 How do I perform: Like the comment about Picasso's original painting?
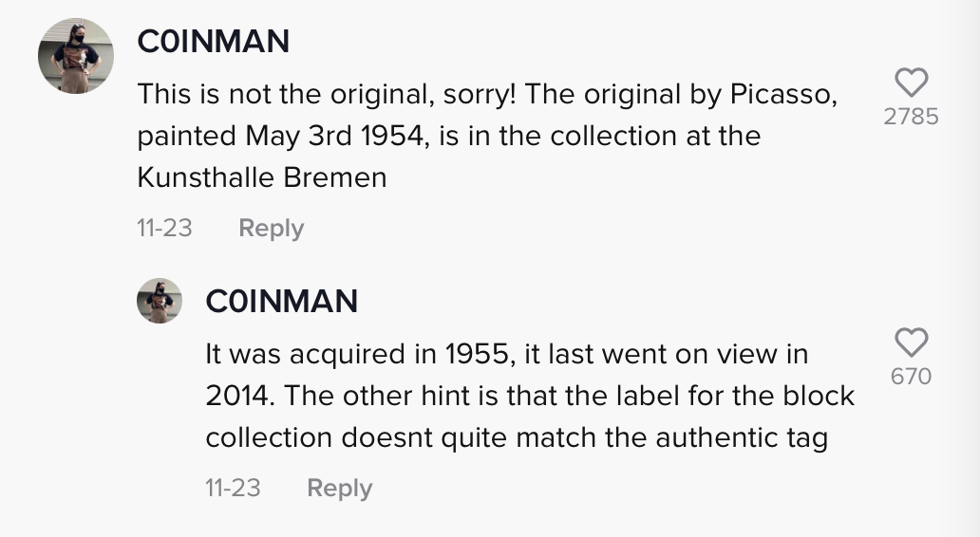pyautogui.click(x=911, y=83)
